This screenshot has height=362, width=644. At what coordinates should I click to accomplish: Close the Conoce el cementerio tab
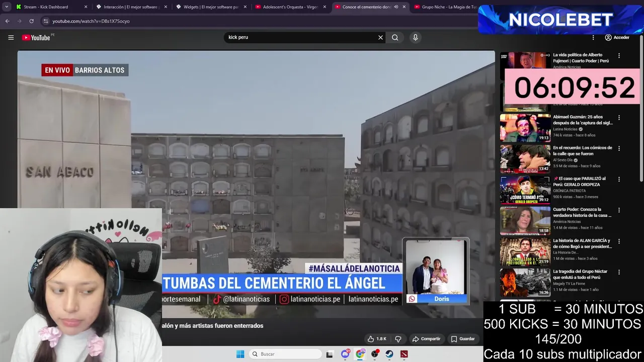pyautogui.click(x=404, y=7)
